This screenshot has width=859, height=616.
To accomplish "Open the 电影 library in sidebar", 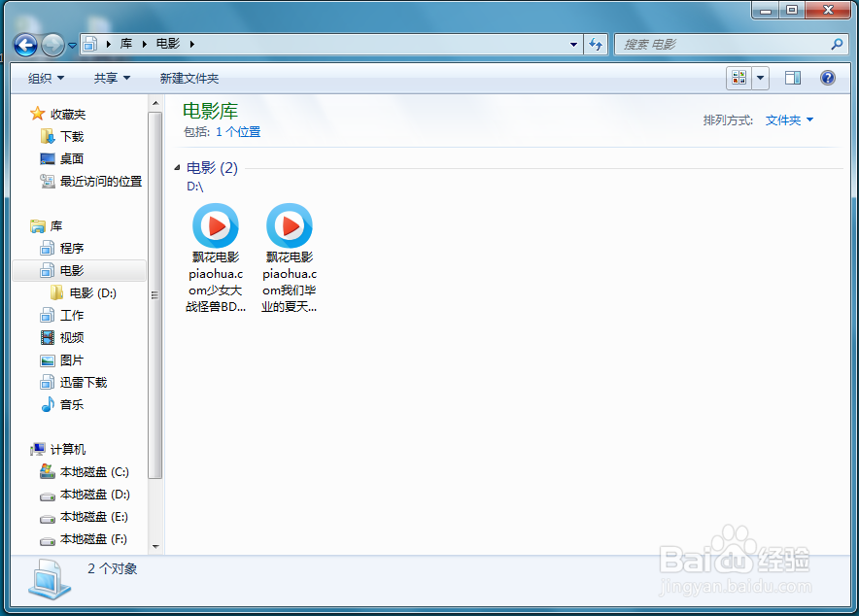I will (69, 270).
